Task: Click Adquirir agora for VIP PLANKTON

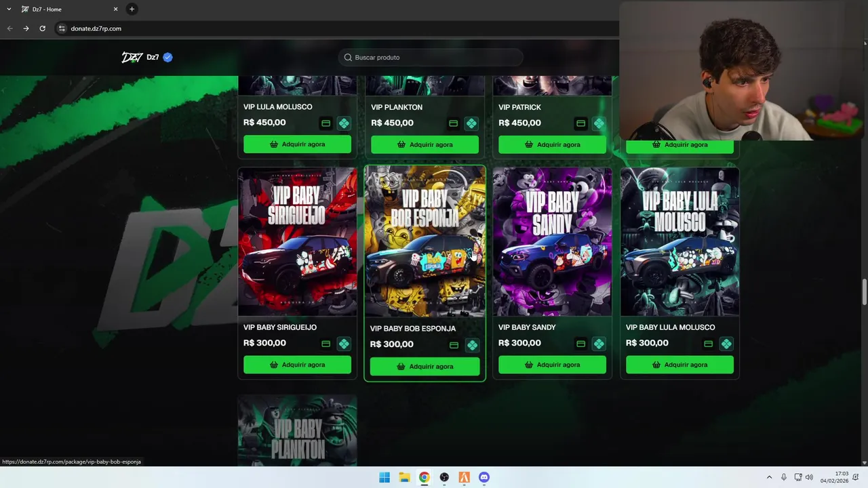Action: coord(425,144)
